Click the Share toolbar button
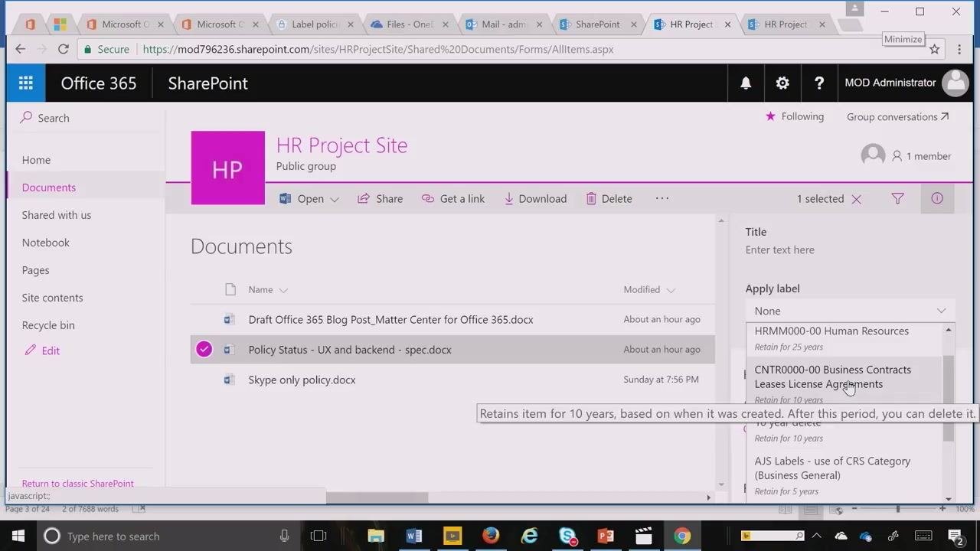 click(380, 199)
